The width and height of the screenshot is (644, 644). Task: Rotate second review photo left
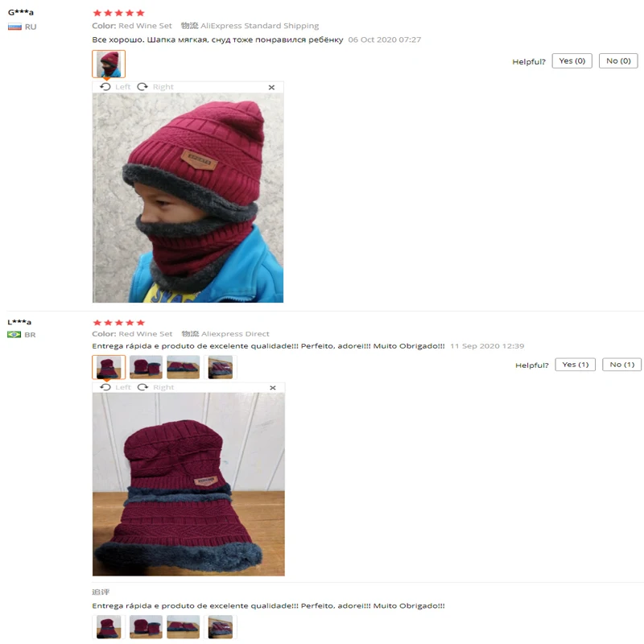(116, 387)
